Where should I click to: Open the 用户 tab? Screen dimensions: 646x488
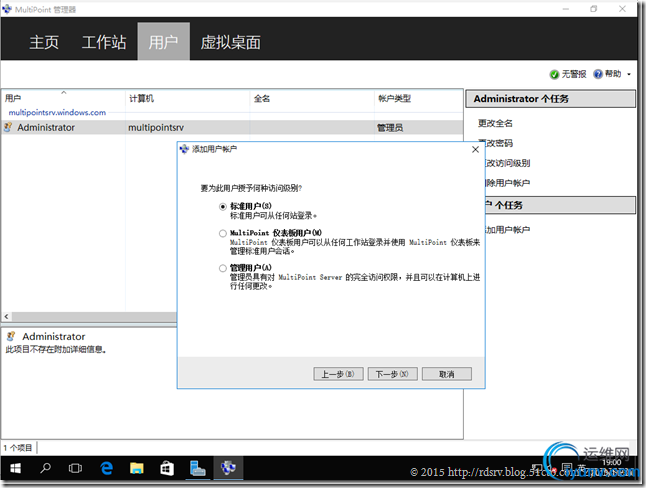164,41
